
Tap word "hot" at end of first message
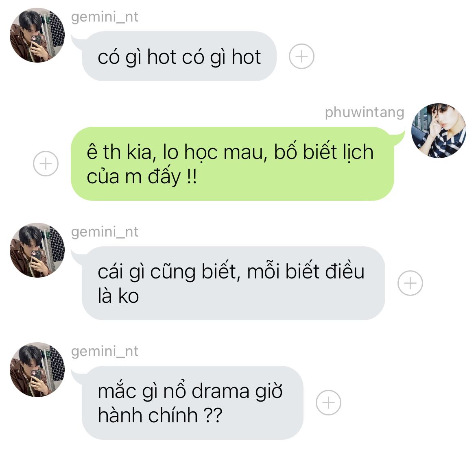pyautogui.click(x=246, y=57)
